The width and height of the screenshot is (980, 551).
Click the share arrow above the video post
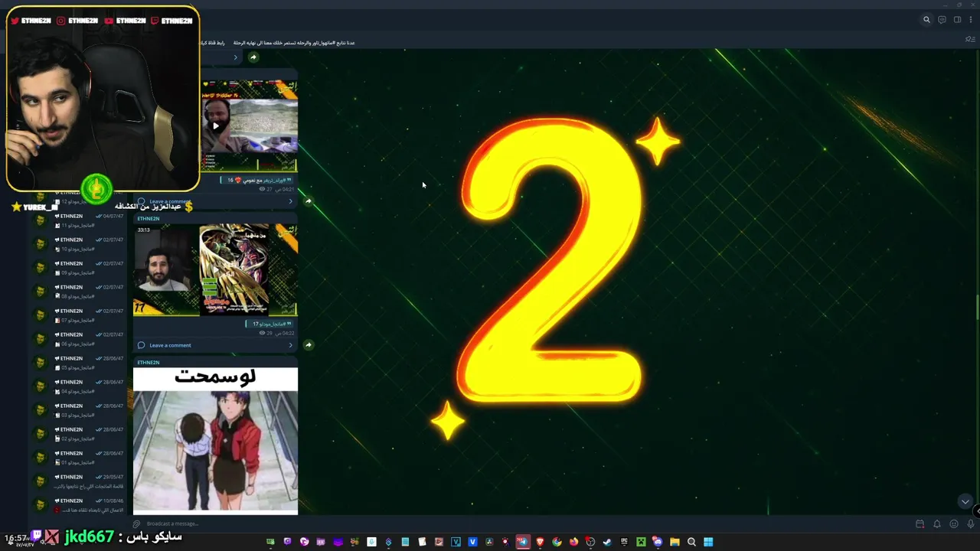pyautogui.click(x=253, y=57)
